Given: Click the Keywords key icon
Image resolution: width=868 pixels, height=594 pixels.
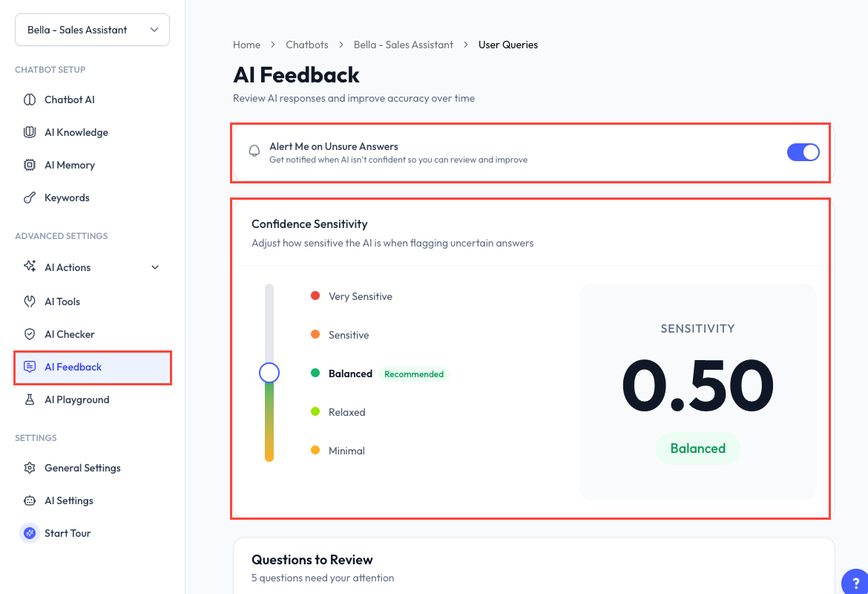Looking at the screenshot, I should pyautogui.click(x=30, y=198).
